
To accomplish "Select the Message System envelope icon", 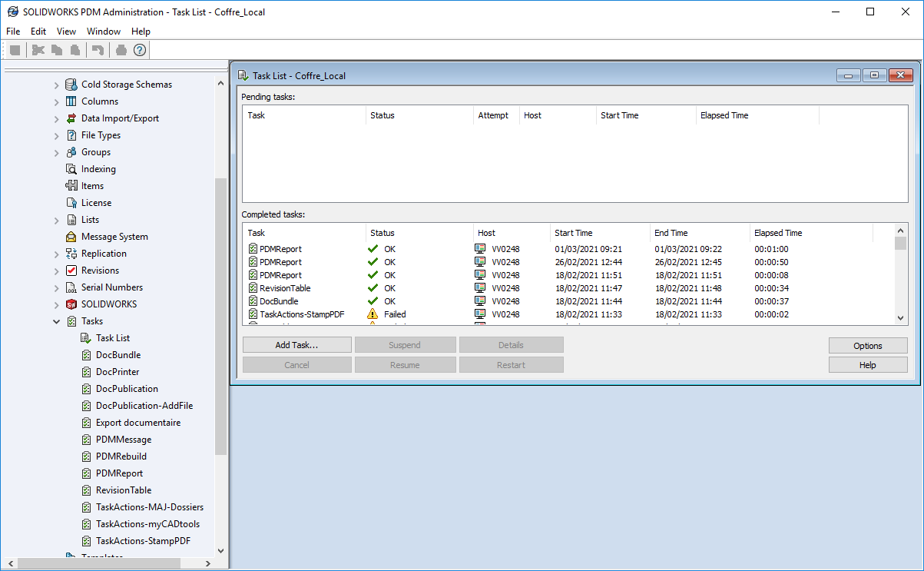I will click(x=71, y=237).
